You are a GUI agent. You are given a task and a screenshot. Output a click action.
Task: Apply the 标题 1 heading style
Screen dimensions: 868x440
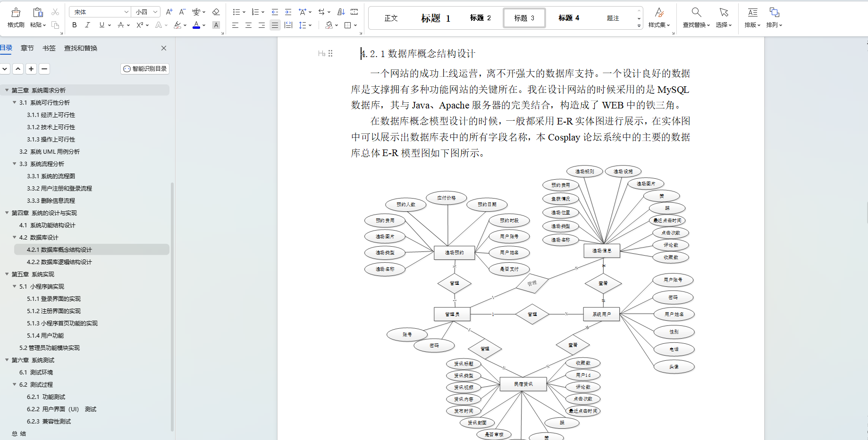point(435,18)
